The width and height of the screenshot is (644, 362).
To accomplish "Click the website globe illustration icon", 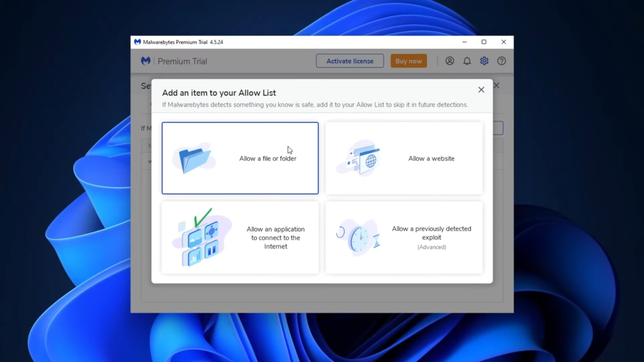I will tap(359, 158).
